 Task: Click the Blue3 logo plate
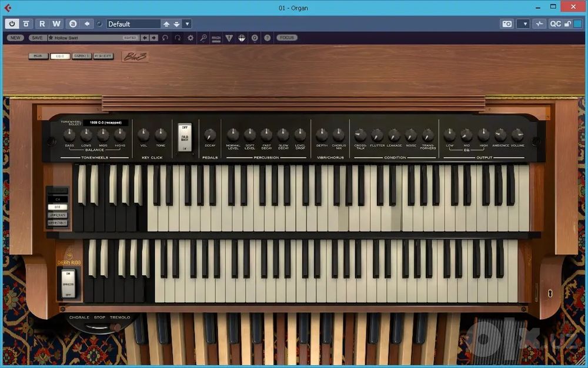[x=135, y=56]
